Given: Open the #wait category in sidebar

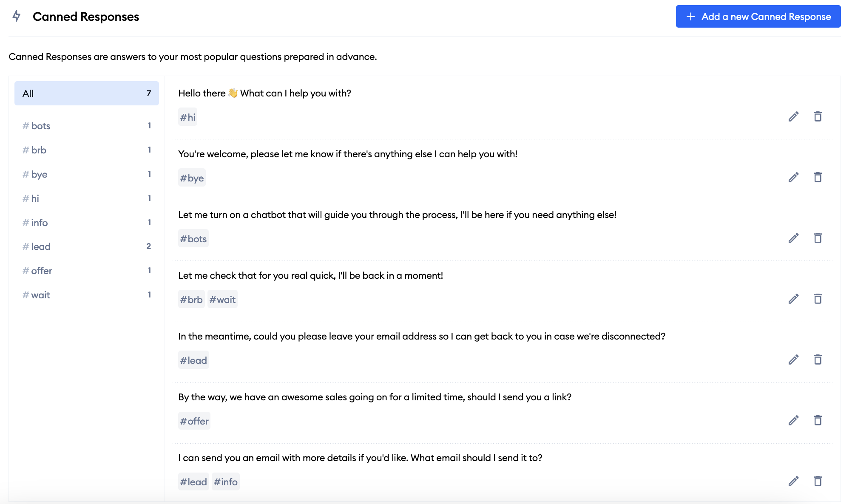Looking at the screenshot, I should pos(87,295).
